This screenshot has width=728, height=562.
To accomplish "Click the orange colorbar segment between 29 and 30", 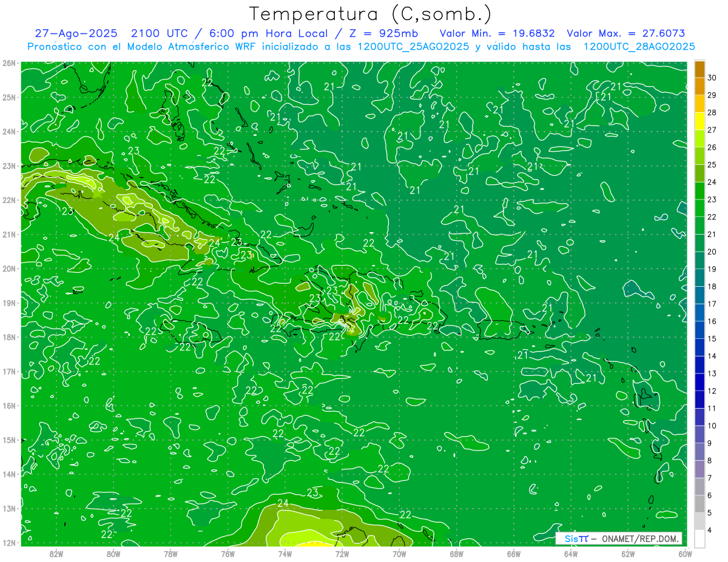I will click(x=699, y=87).
